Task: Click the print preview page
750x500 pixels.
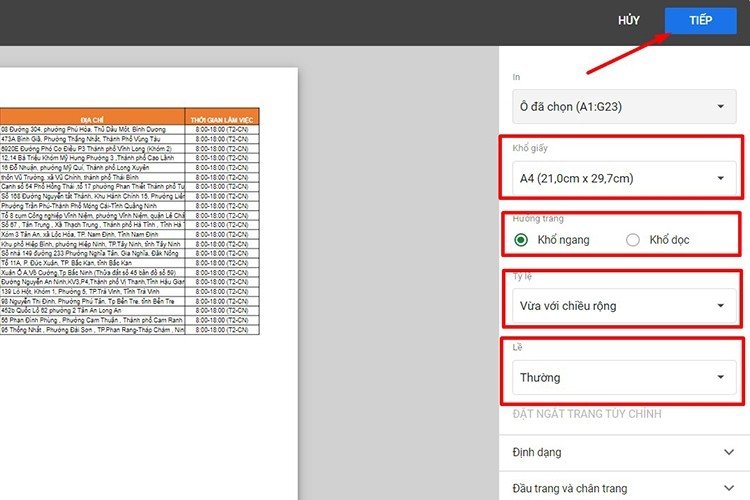Action: 149,283
